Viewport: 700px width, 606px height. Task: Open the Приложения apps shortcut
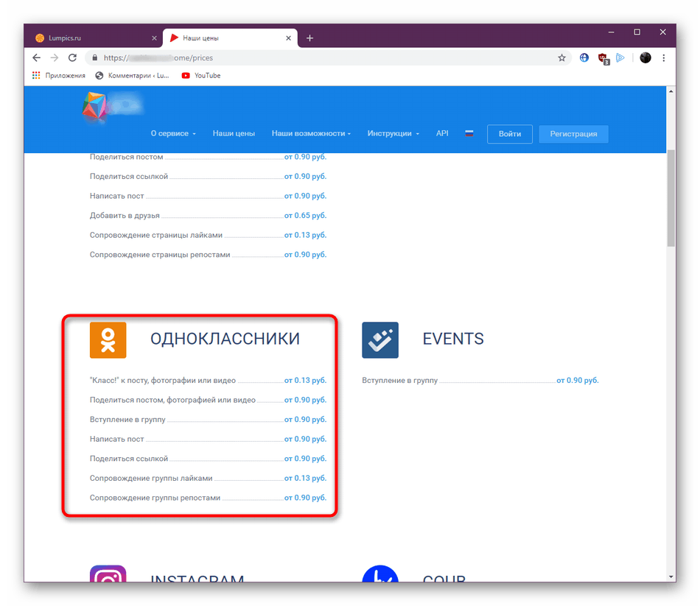(58, 75)
